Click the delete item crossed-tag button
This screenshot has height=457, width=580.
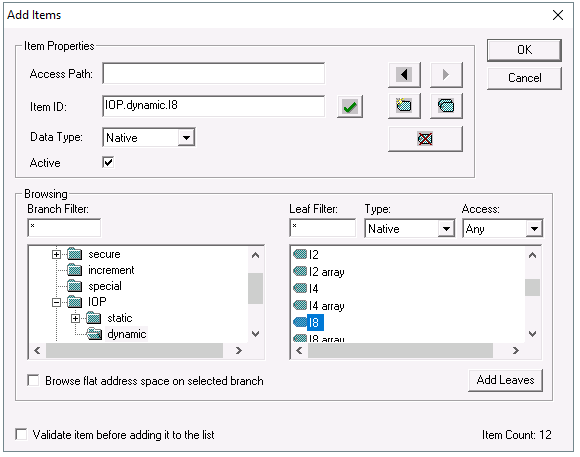(425, 139)
